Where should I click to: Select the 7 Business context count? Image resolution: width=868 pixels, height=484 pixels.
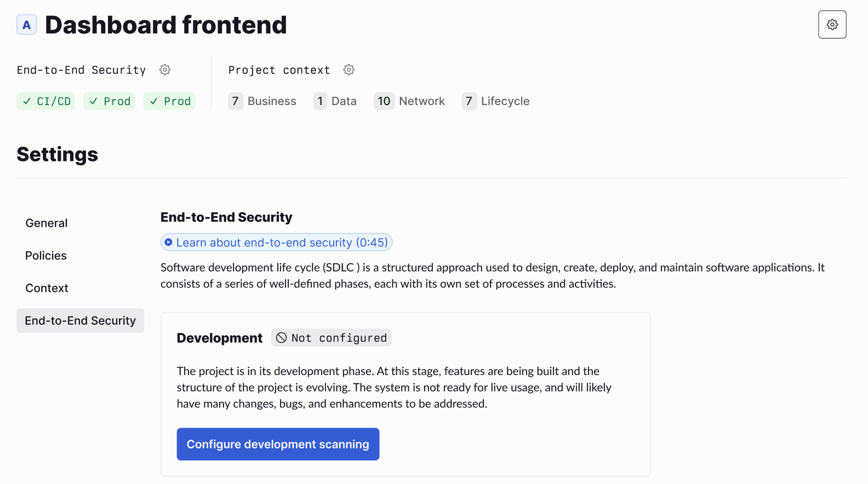[x=262, y=101]
